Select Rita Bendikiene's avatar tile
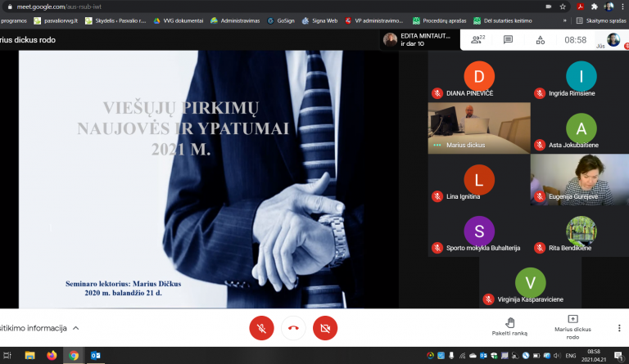 (581, 231)
